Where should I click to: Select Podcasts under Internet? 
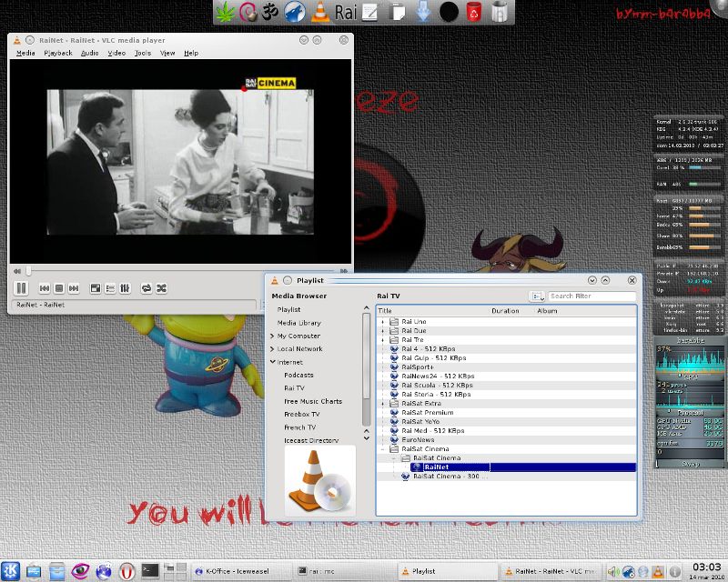click(x=298, y=375)
